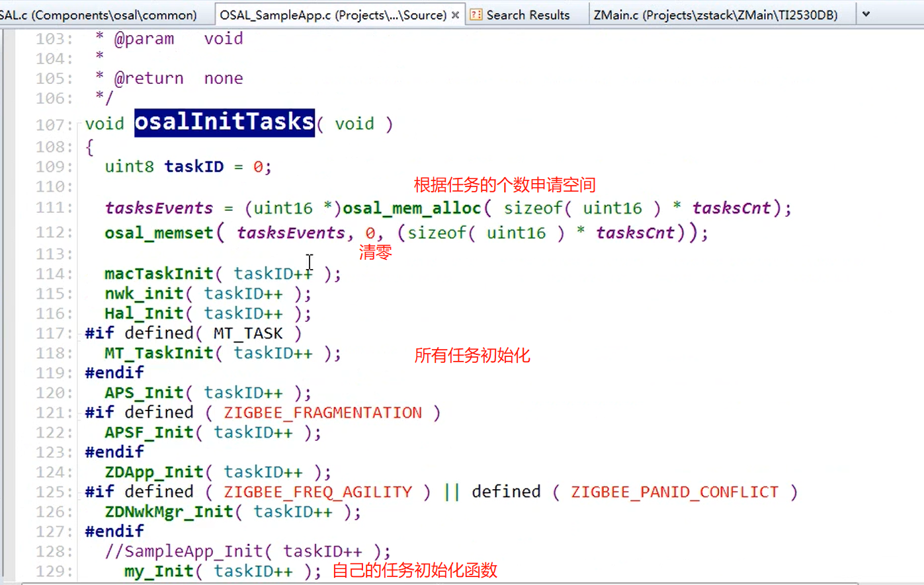Click MT_TaskInit on line 118
The height and width of the screenshot is (585, 924).
pyautogui.click(x=159, y=353)
